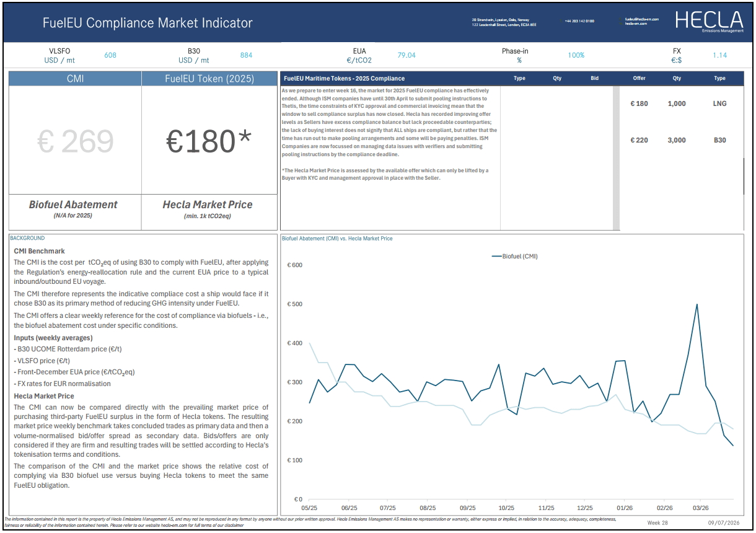
Task: Click the Week 28 footer label
Action: [x=657, y=522]
